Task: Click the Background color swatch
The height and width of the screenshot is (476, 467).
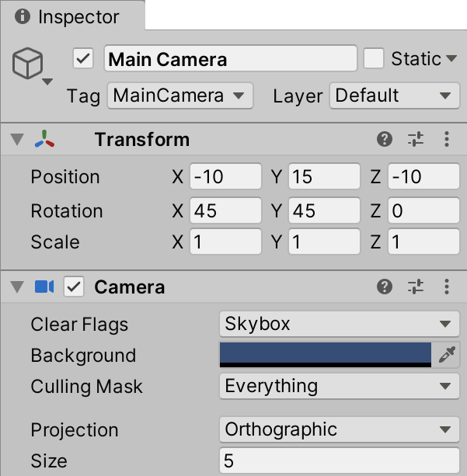Action: pos(326,355)
